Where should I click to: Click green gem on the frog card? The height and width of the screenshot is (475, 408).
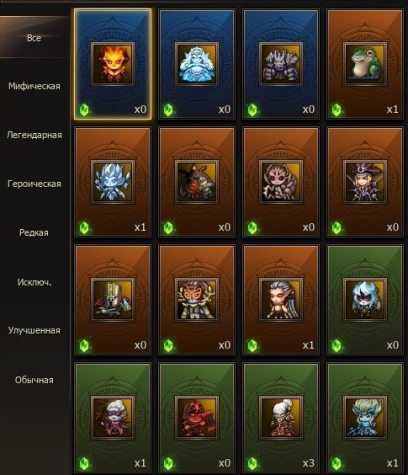(336, 109)
